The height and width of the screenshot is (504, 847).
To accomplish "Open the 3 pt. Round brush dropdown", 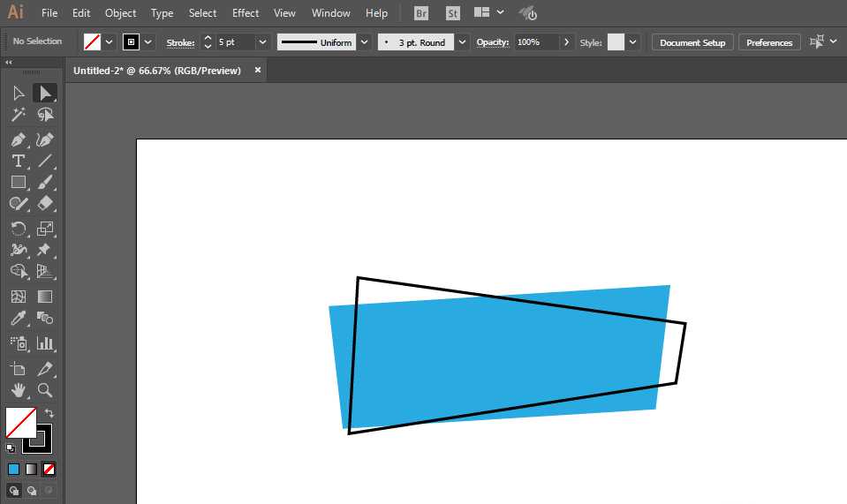I will (462, 42).
